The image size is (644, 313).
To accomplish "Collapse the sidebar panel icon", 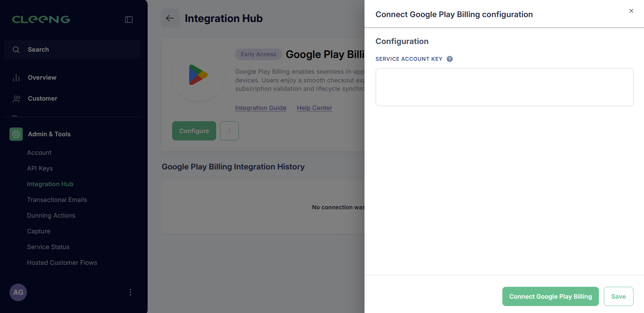I will (129, 20).
